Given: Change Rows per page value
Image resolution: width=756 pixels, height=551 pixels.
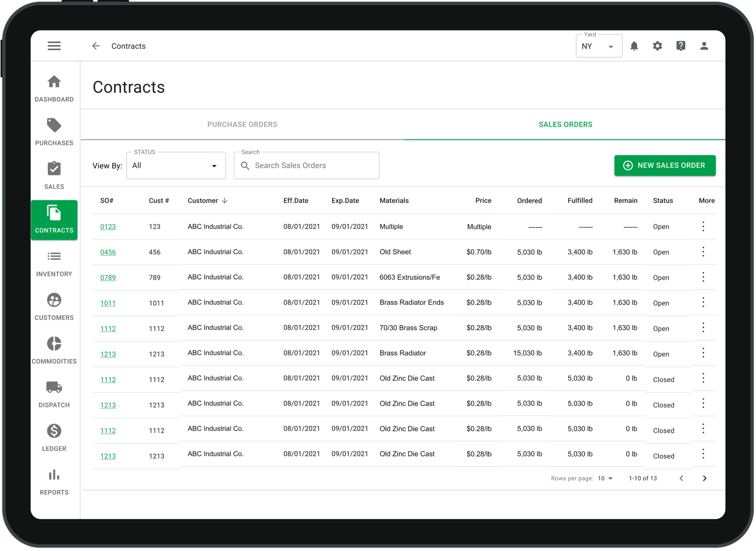Looking at the screenshot, I should [605, 478].
